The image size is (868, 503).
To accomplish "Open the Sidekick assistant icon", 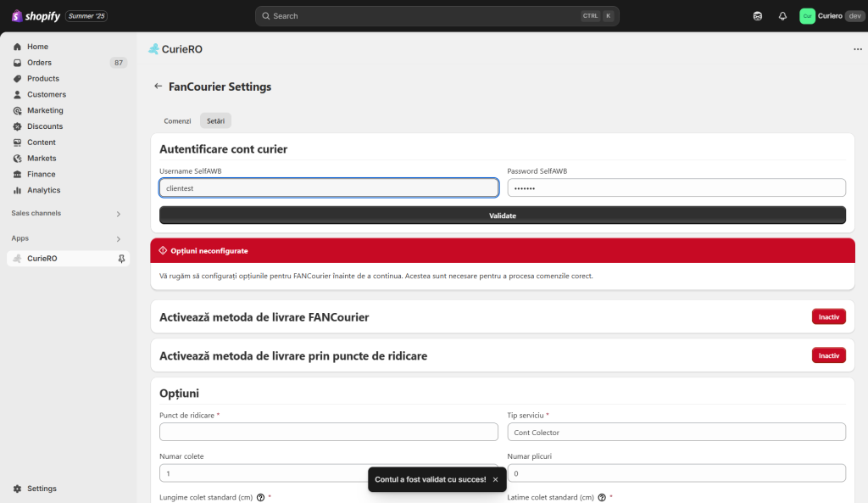I will tap(757, 16).
